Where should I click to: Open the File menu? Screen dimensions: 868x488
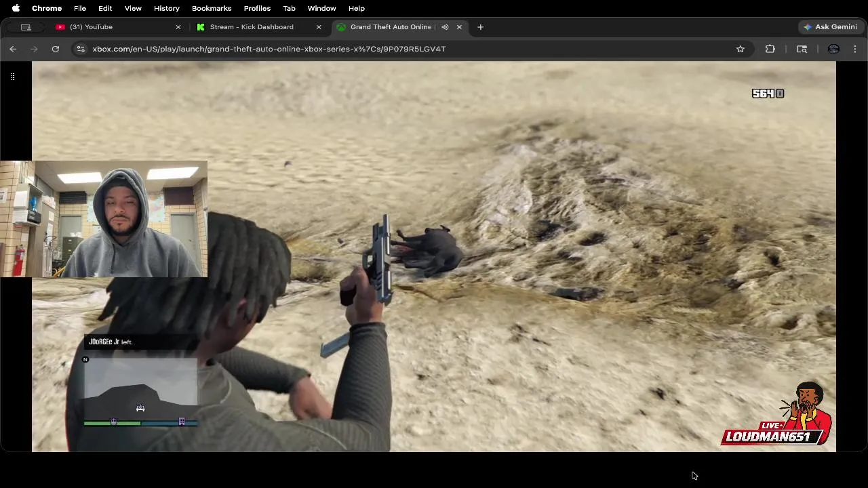click(x=80, y=8)
